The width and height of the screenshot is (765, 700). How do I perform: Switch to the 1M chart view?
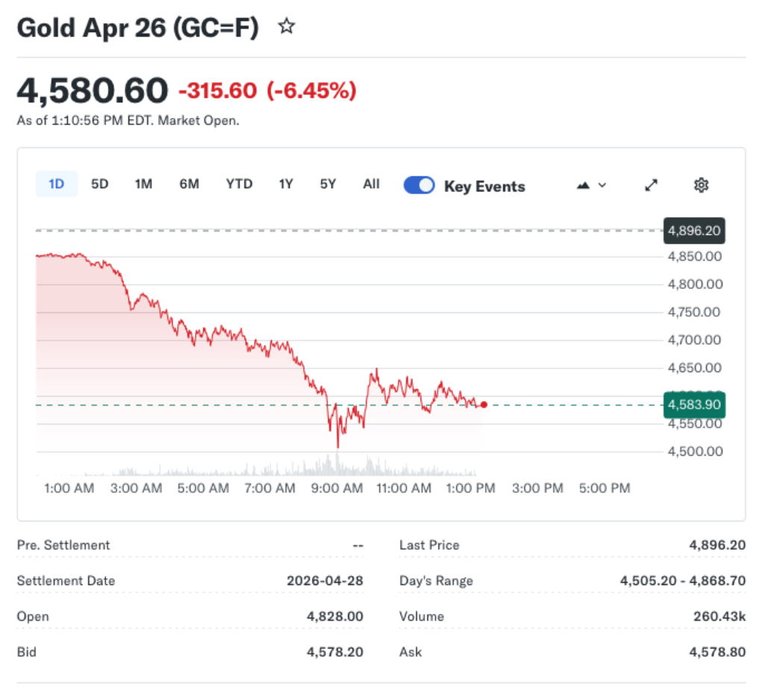[x=143, y=184]
